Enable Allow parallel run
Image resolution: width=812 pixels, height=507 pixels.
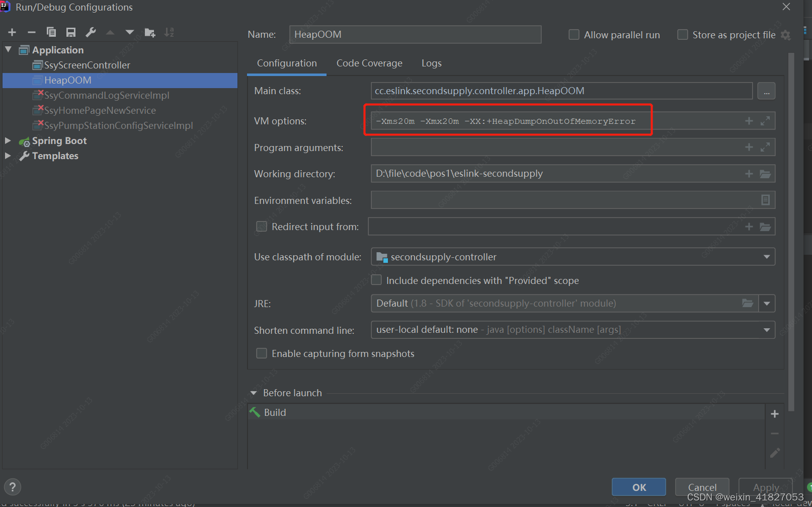pos(574,35)
